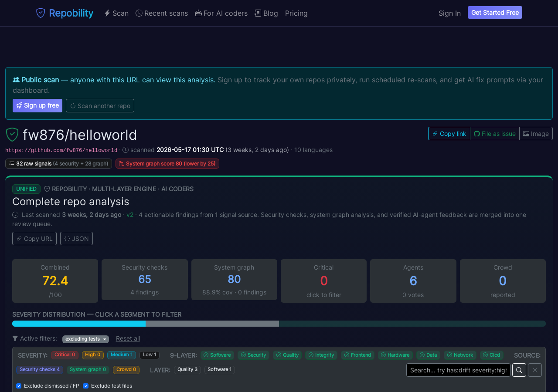Toggle the Integrity layer chip
The height and width of the screenshot is (392, 558).
[321, 355]
